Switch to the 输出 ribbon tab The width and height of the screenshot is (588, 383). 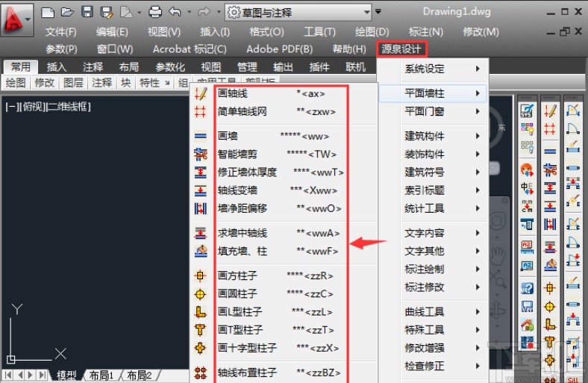[x=283, y=67]
